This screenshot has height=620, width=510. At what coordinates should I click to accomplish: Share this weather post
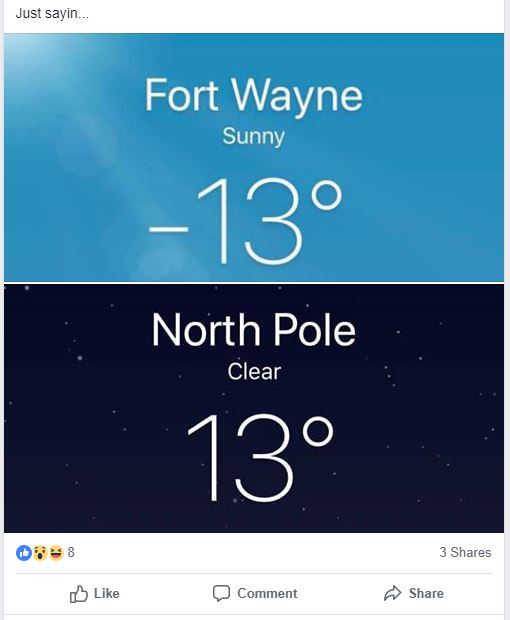[x=414, y=593]
